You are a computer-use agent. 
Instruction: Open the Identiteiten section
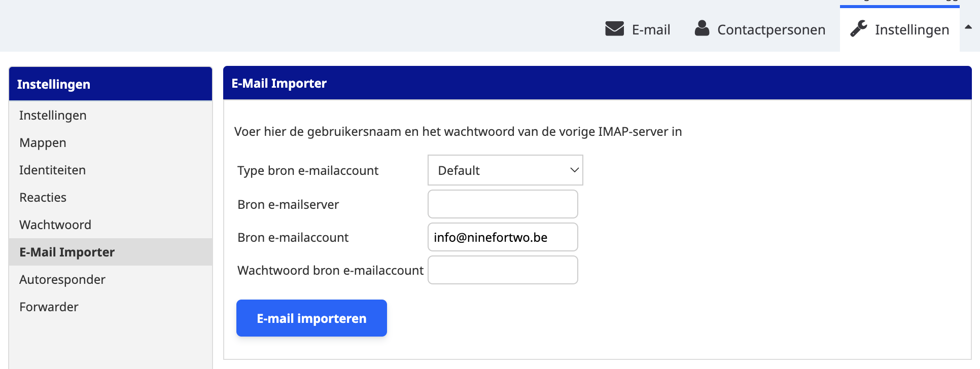coord(52,170)
